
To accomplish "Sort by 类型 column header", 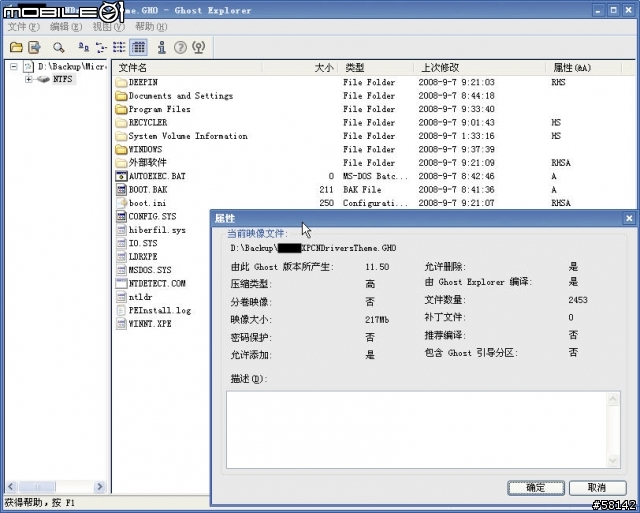I will [x=376, y=68].
